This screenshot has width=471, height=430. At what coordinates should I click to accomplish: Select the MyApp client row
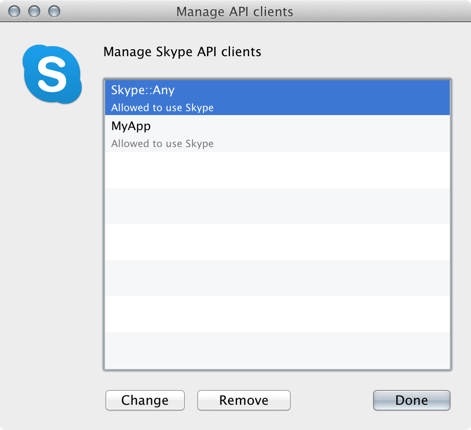277,133
